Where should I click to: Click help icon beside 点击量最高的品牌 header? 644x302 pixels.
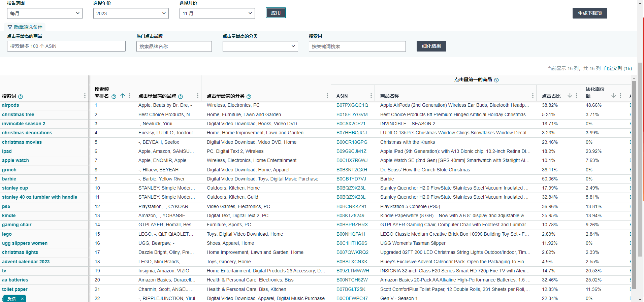(181, 97)
